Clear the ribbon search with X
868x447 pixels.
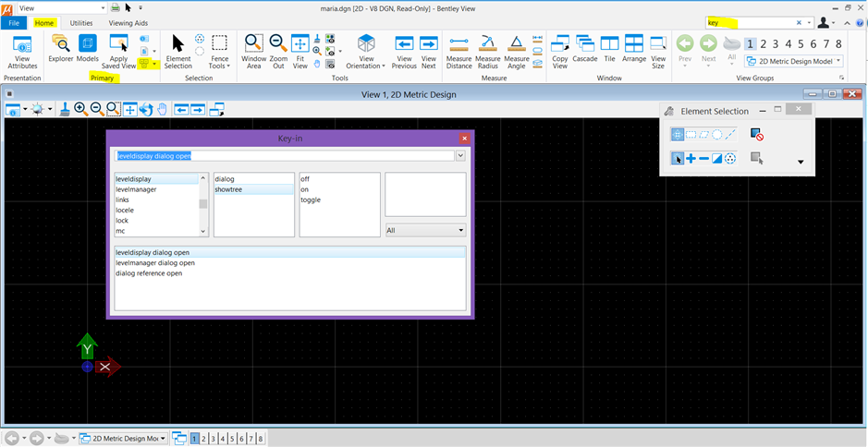click(x=799, y=23)
